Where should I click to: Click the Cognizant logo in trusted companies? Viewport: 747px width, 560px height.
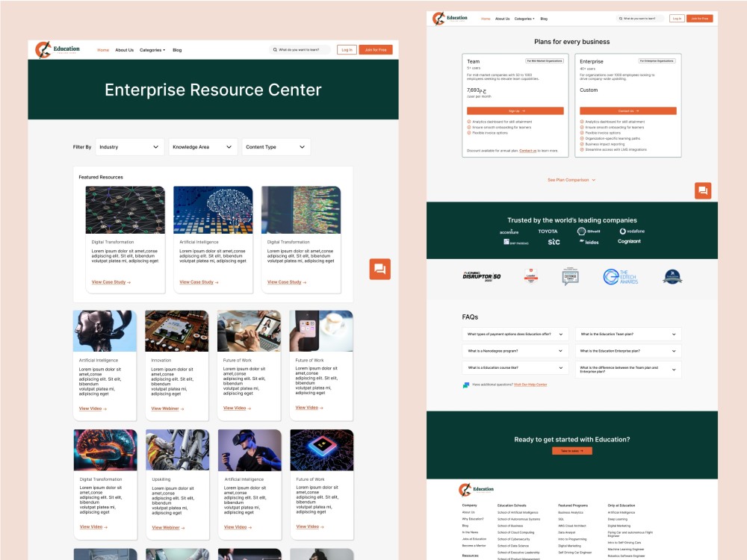629,241
